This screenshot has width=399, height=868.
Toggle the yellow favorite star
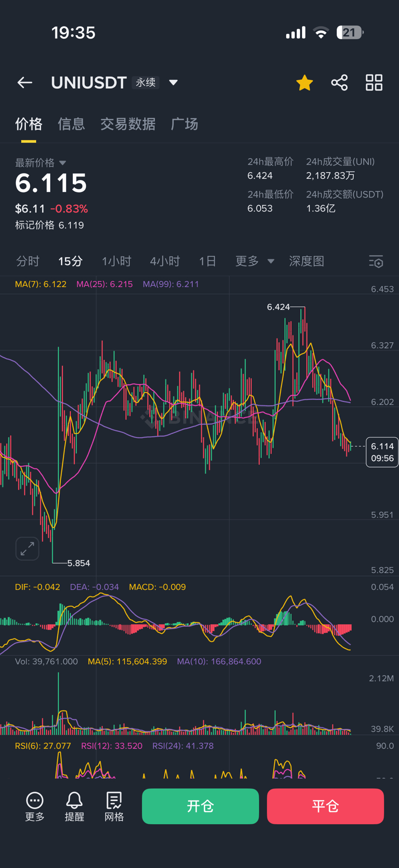(305, 83)
